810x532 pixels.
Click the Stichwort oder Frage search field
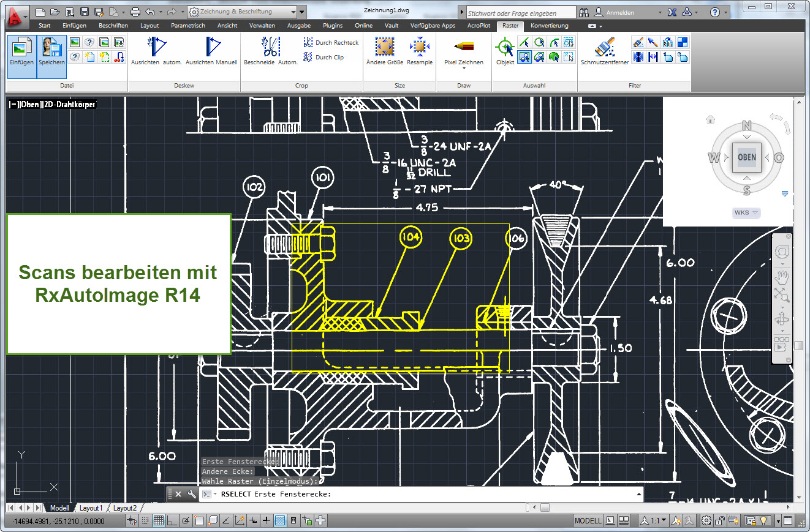click(x=520, y=13)
